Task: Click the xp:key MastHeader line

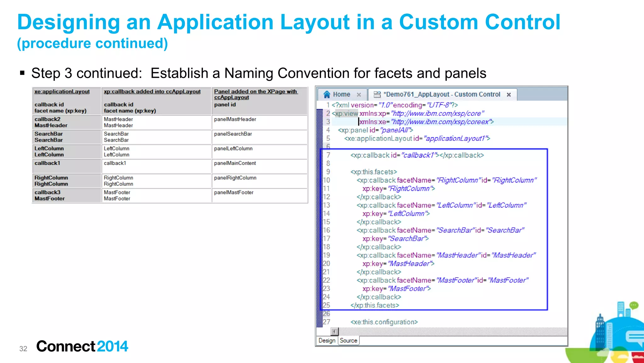Action: pyautogui.click(x=398, y=264)
